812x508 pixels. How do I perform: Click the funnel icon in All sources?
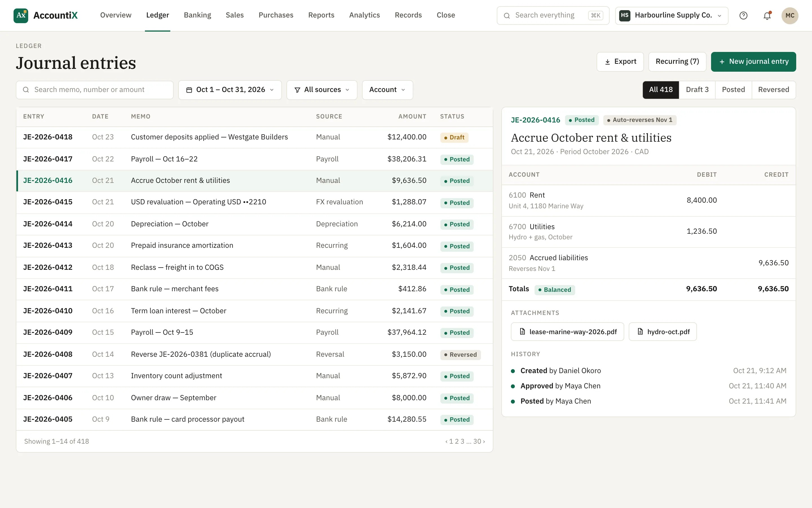coord(297,90)
